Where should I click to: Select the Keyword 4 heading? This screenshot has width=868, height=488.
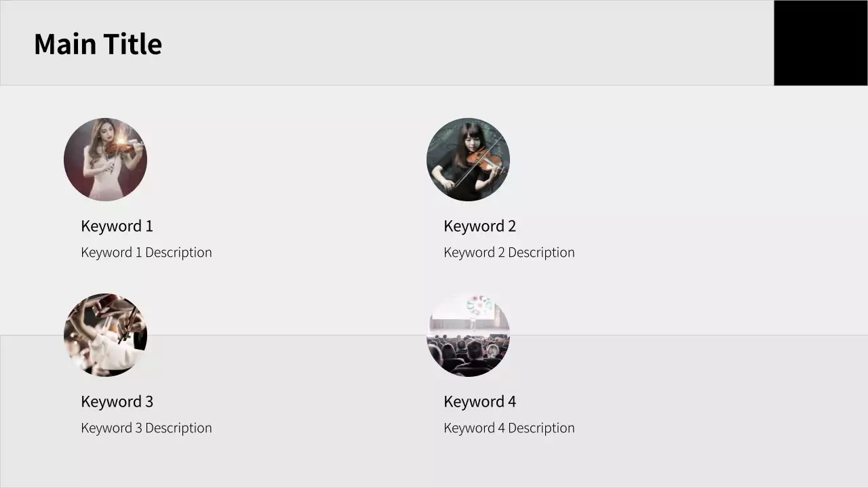[x=479, y=402]
